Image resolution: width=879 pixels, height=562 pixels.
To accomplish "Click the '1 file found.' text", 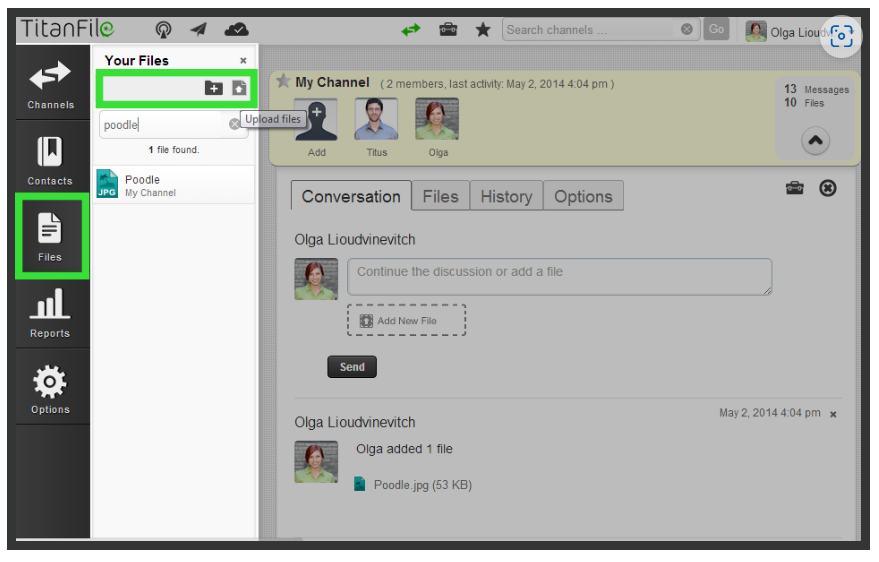I will tap(174, 150).
